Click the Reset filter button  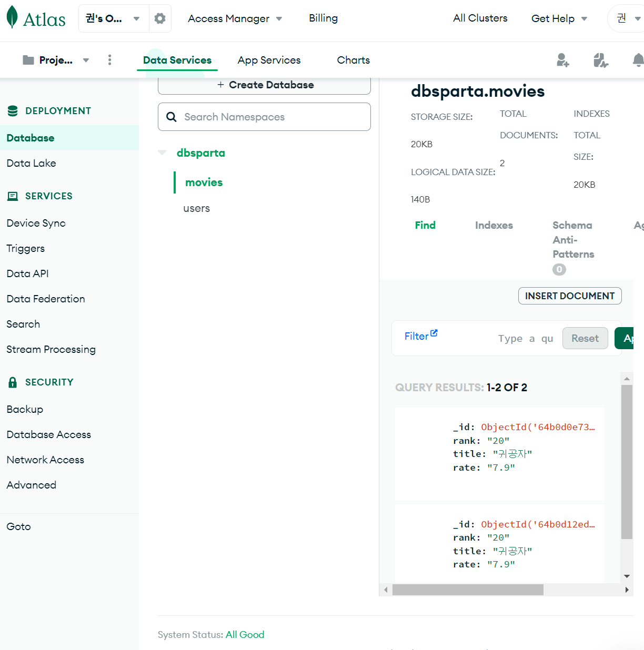coord(585,338)
